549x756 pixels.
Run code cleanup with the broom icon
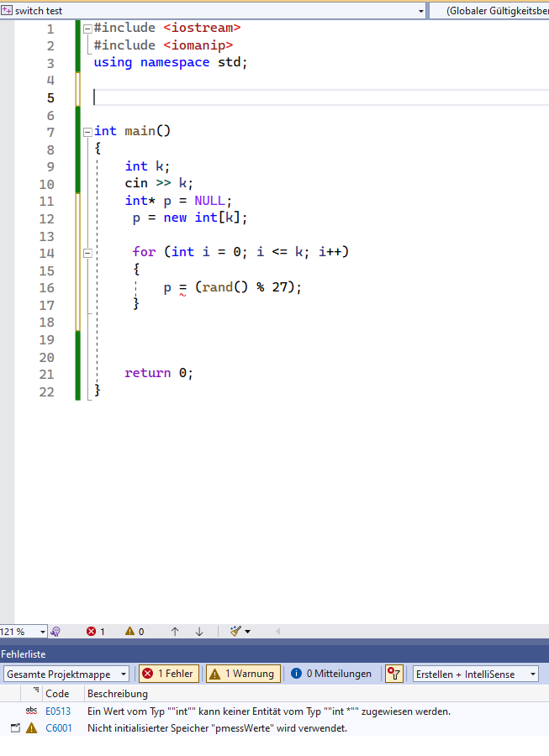[235, 632]
